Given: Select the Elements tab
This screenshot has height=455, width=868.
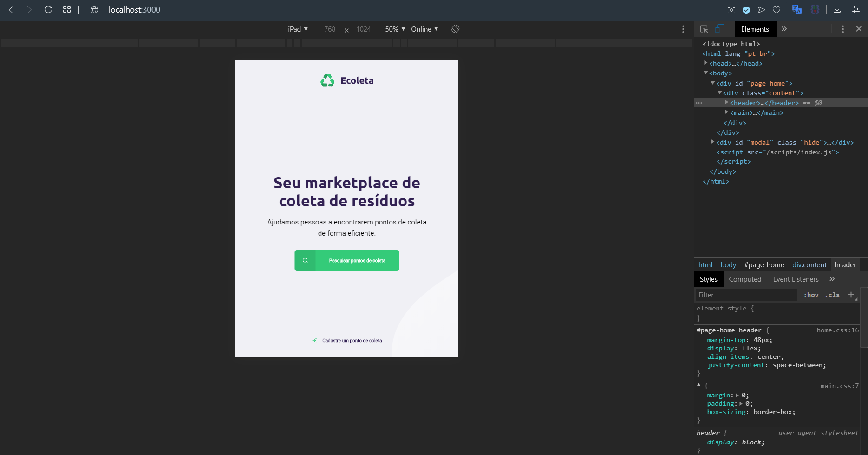Looking at the screenshot, I should tap(755, 29).
